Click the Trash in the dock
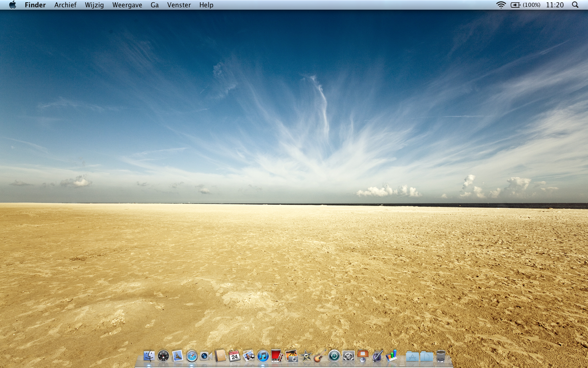The width and height of the screenshot is (588, 368). (x=441, y=356)
